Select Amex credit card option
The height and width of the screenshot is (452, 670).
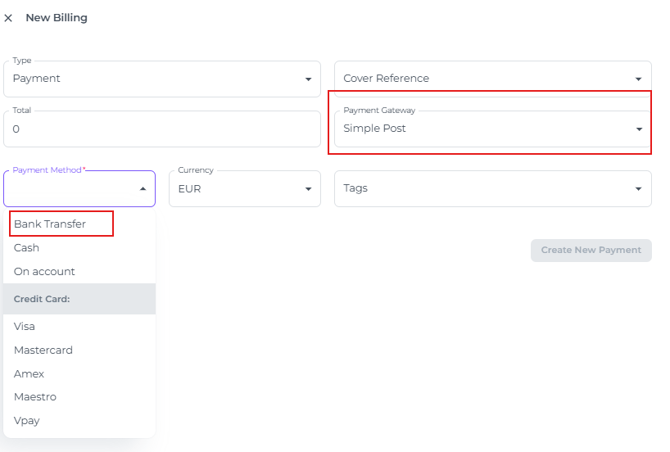pos(29,374)
